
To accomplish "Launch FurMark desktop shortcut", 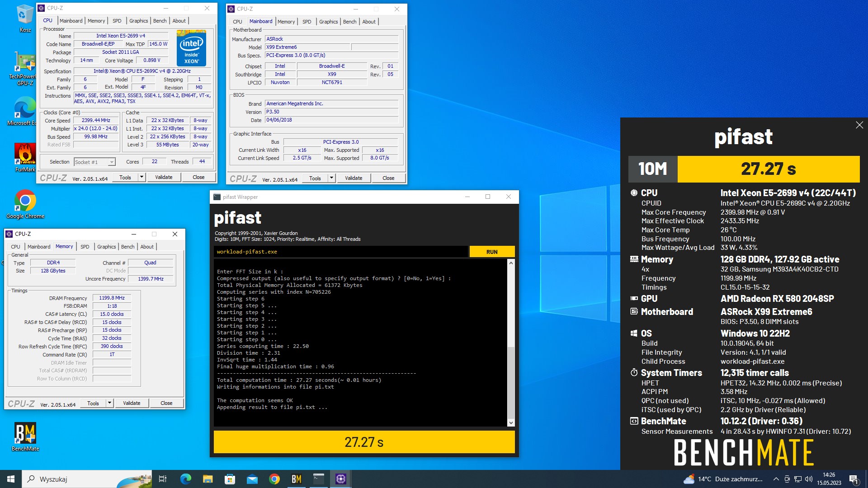I will click(25, 157).
